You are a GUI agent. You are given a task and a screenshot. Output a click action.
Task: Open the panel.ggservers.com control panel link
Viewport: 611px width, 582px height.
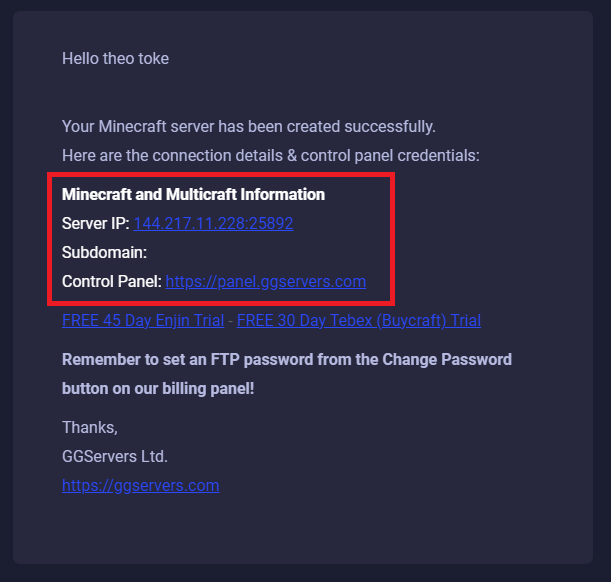[x=265, y=282]
